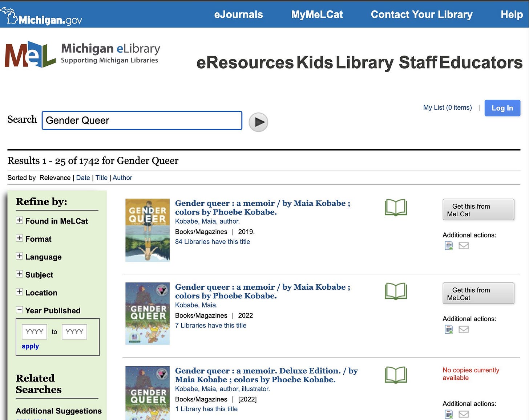
Task: Click the ending year YYYY field
Action: tap(74, 332)
